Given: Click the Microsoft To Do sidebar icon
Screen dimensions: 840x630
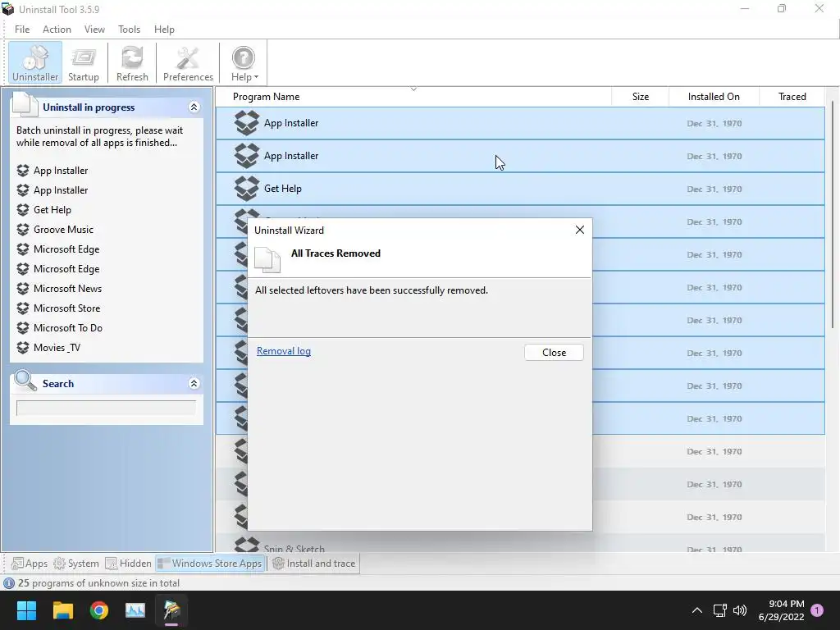Looking at the screenshot, I should pyautogui.click(x=22, y=328).
